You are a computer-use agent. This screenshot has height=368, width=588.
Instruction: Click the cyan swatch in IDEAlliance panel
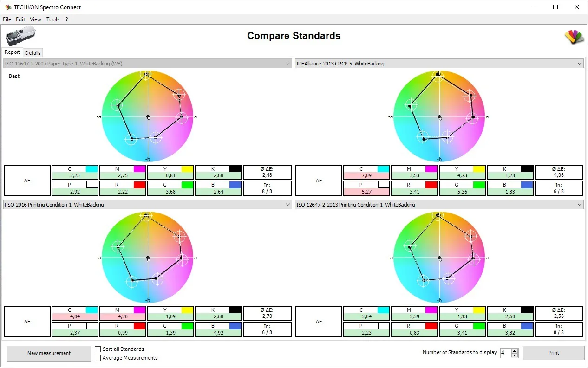[x=383, y=169]
